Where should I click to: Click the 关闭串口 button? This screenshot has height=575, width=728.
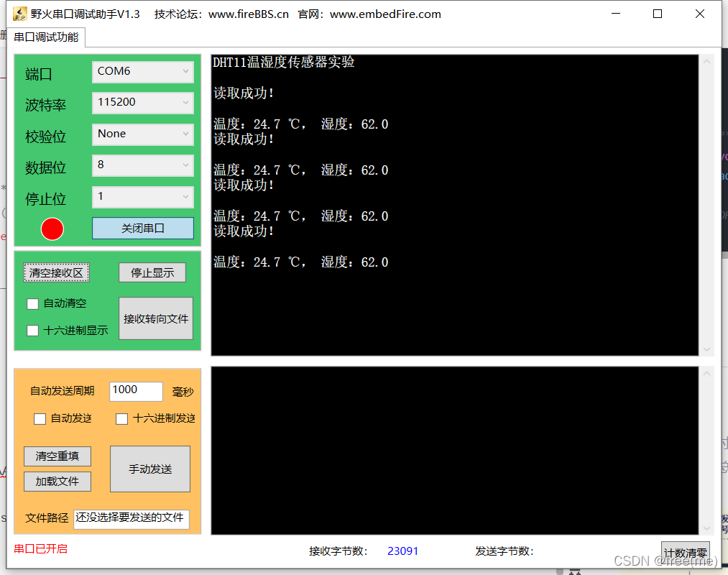click(143, 228)
